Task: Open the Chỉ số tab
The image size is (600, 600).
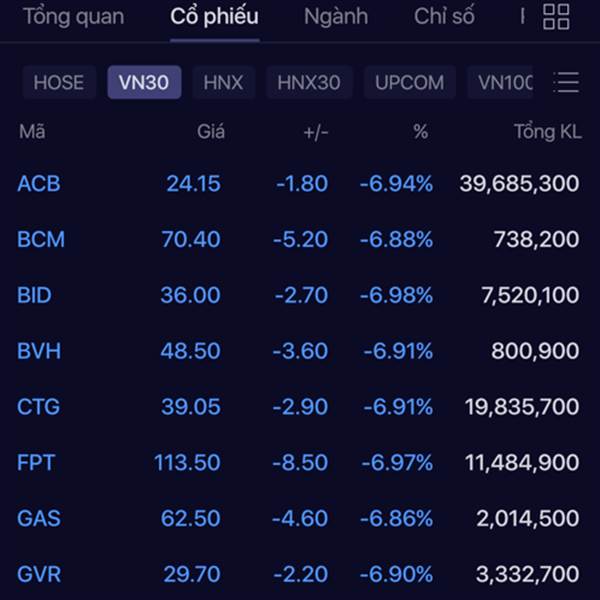Action: tap(444, 16)
